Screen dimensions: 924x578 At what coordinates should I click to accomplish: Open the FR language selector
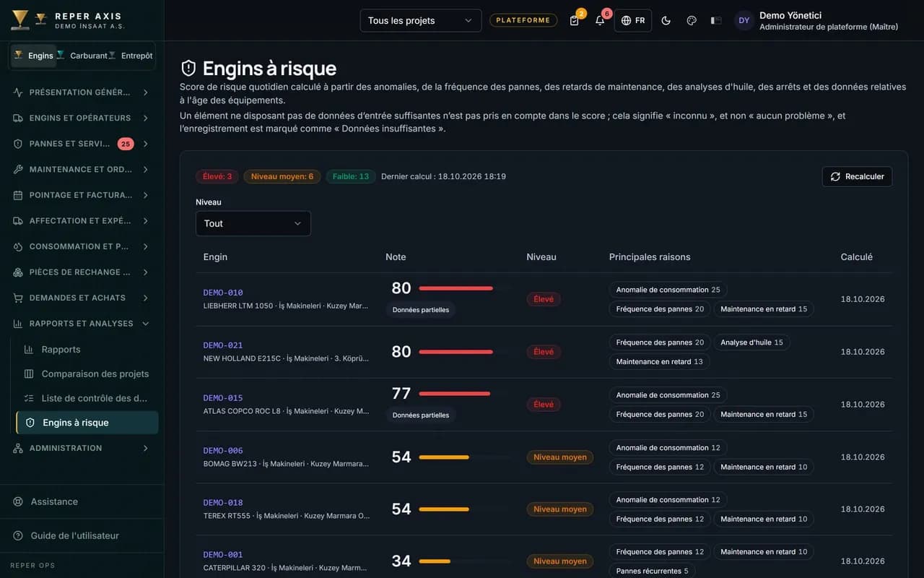(633, 20)
